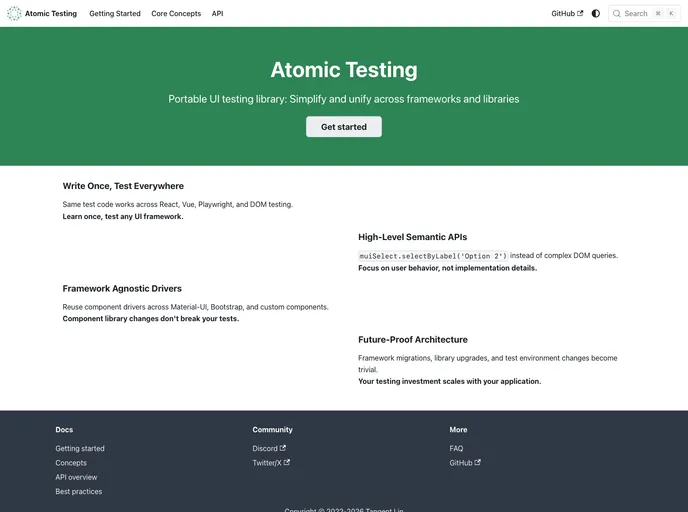Click the Atomic Testing logo icon
This screenshot has height=512, width=688.
point(14,14)
